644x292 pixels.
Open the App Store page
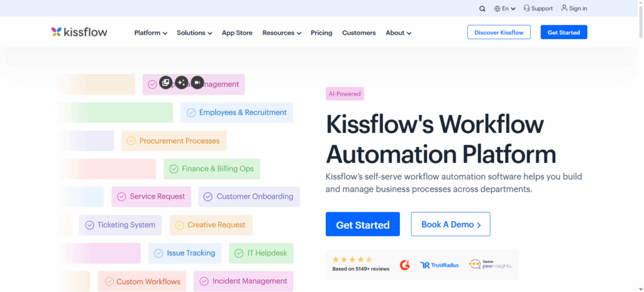[x=237, y=33]
